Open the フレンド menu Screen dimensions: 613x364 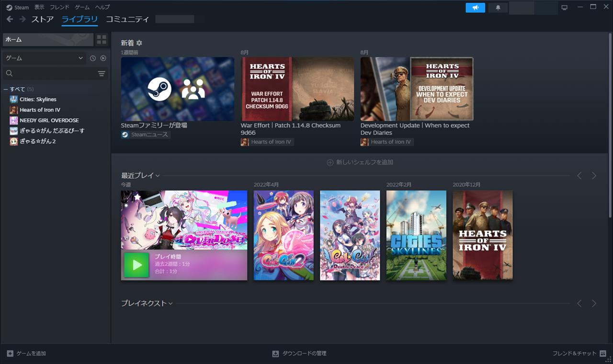point(60,7)
